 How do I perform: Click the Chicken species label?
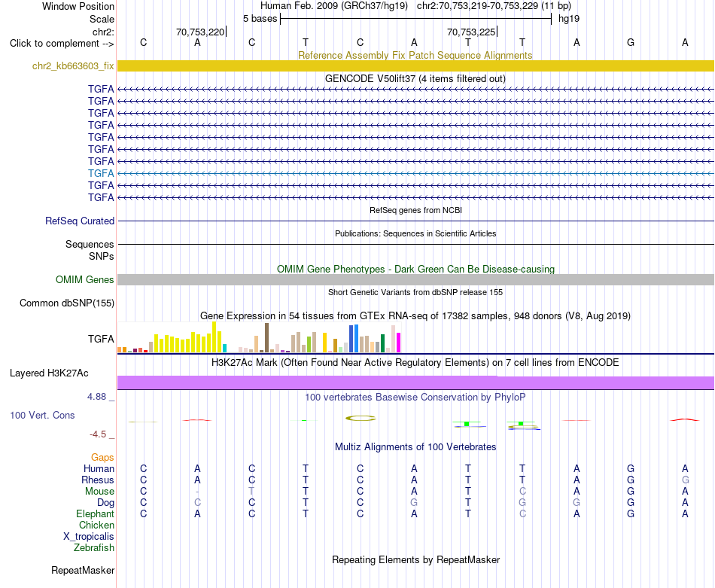coord(96,525)
